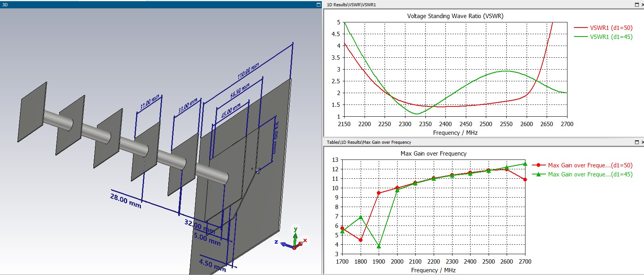Select the red VSWR1 (d1=50) legend entry
This screenshot has height=275, width=644.
[x=603, y=28]
